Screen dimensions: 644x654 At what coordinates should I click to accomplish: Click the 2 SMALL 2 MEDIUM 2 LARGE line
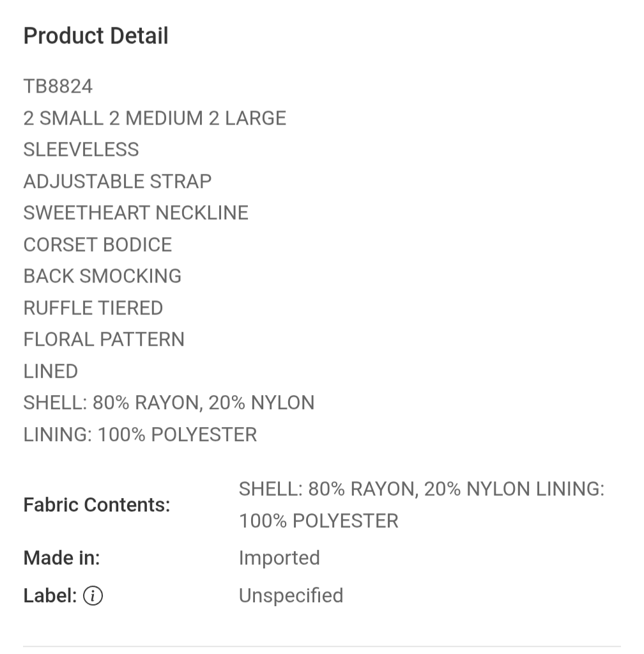coord(155,118)
